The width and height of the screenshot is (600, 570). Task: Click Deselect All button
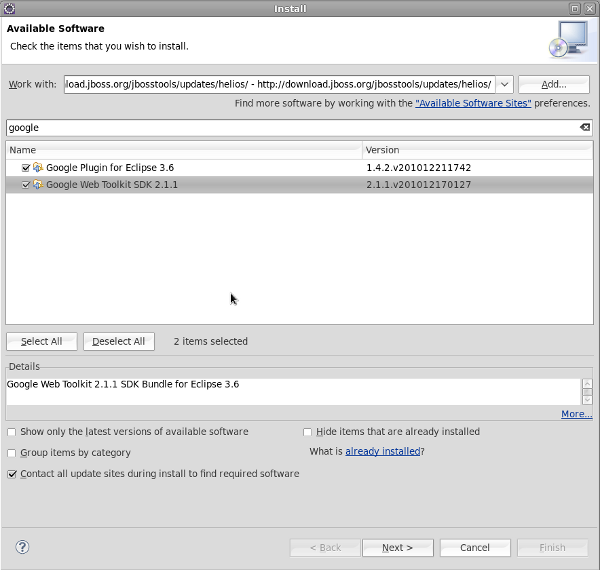pos(119,341)
